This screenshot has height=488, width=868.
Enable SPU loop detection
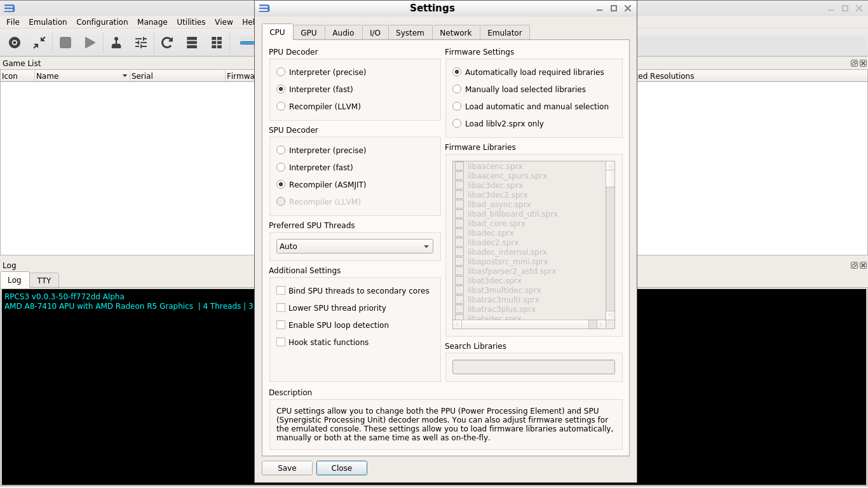[x=281, y=325]
